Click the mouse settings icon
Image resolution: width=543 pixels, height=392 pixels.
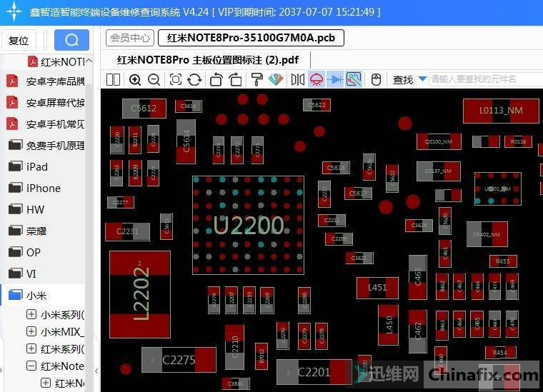(x=376, y=79)
